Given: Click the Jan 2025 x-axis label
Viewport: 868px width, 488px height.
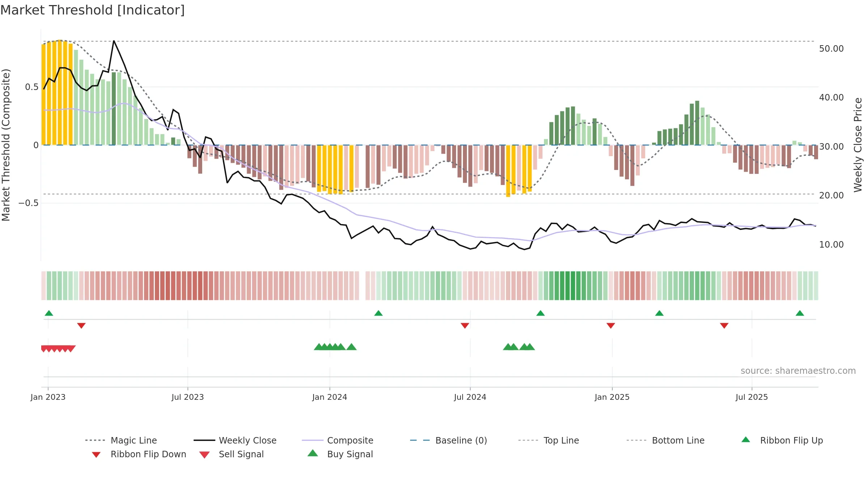Looking at the screenshot, I should pyautogui.click(x=612, y=397).
